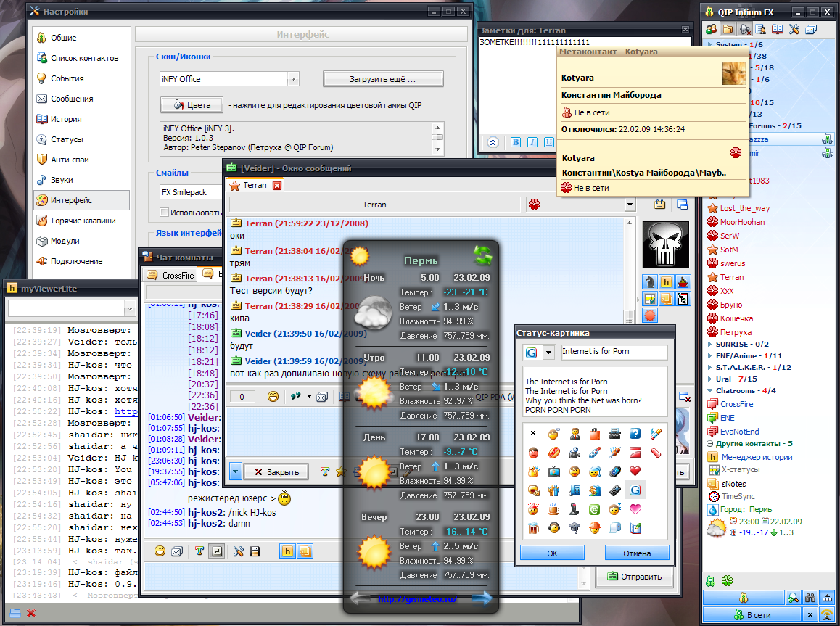840x626 pixels.
Task: Click the add contact magnifier icon beside binoculars
Action: pos(794,598)
